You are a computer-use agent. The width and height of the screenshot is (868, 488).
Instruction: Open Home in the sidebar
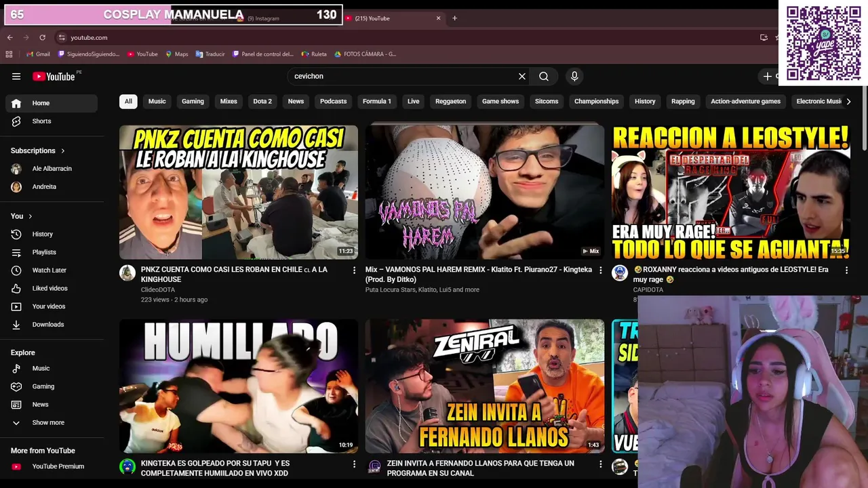52,103
